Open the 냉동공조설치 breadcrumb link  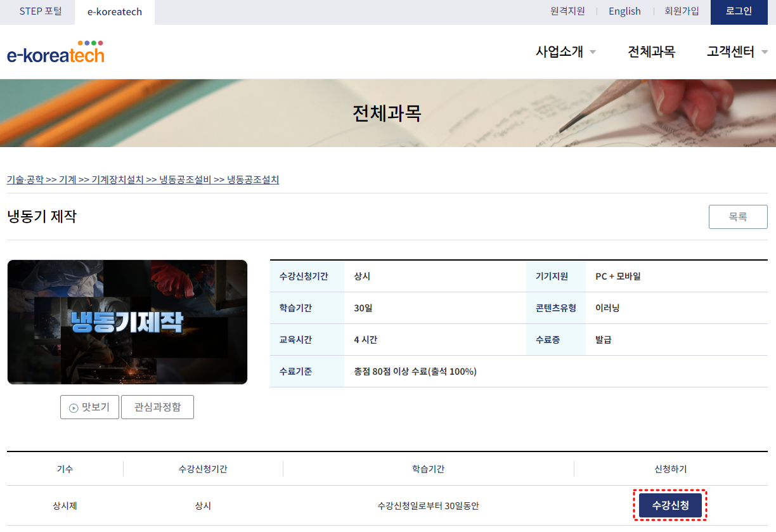point(253,180)
